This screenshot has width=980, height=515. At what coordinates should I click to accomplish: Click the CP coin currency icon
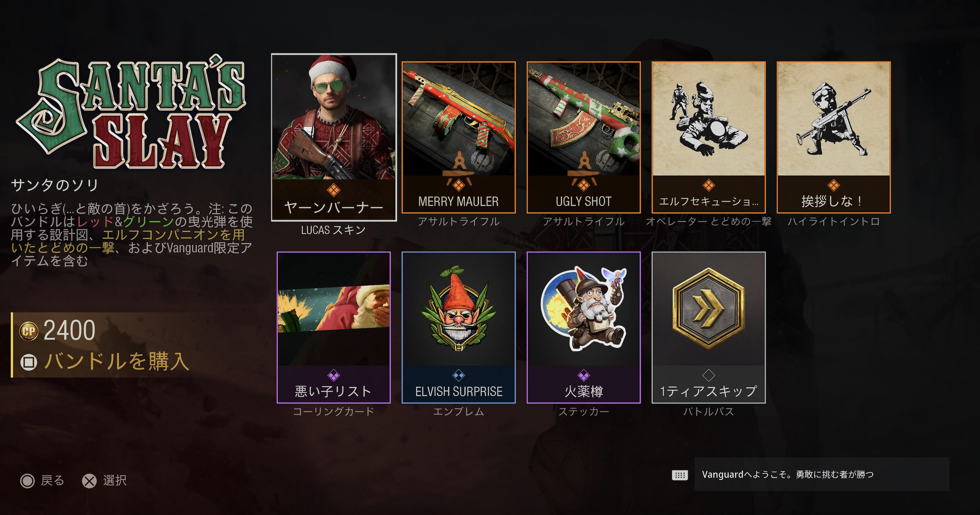29,332
